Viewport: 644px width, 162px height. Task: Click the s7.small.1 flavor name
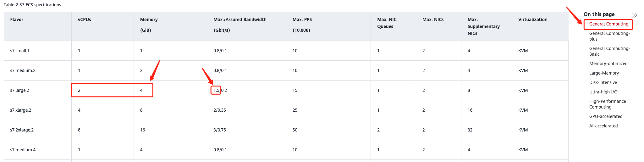tap(20, 51)
